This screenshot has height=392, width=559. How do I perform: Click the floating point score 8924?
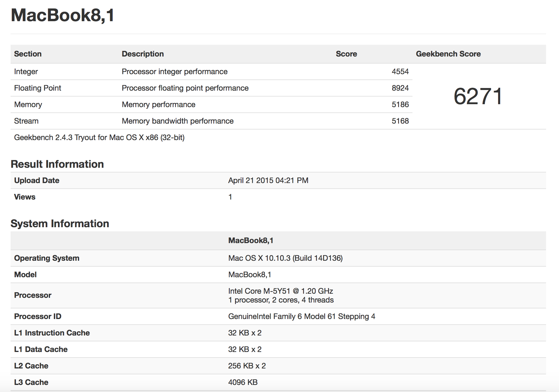[x=400, y=88]
